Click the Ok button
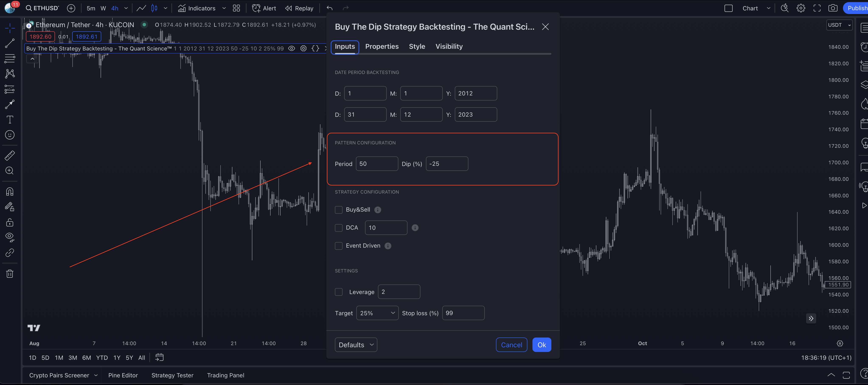 point(541,345)
